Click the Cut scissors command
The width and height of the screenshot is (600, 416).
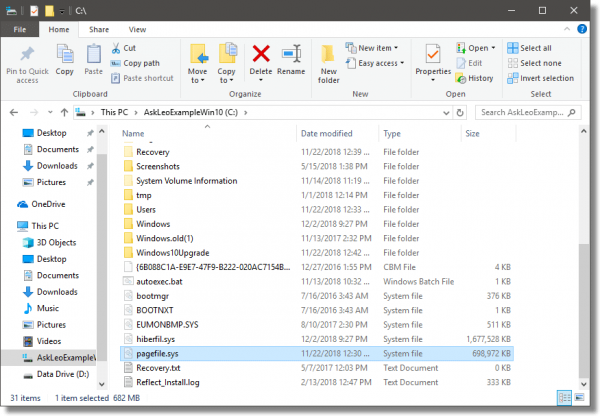click(124, 48)
